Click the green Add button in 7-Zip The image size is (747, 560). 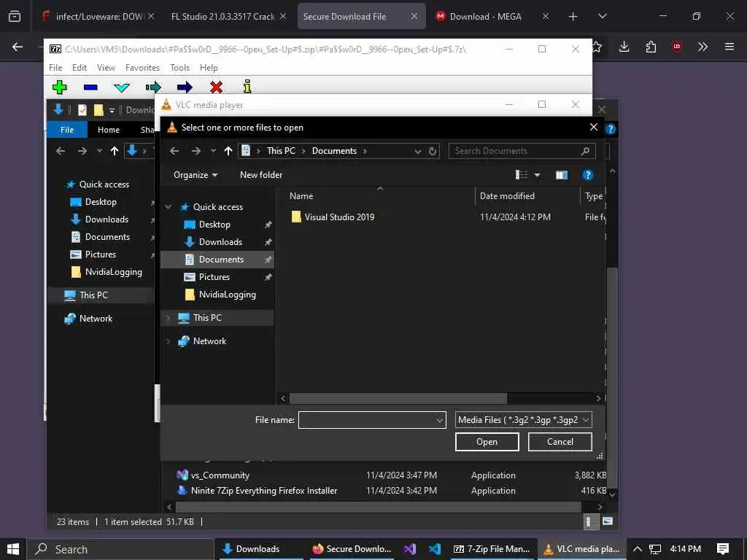tap(60, 87)
